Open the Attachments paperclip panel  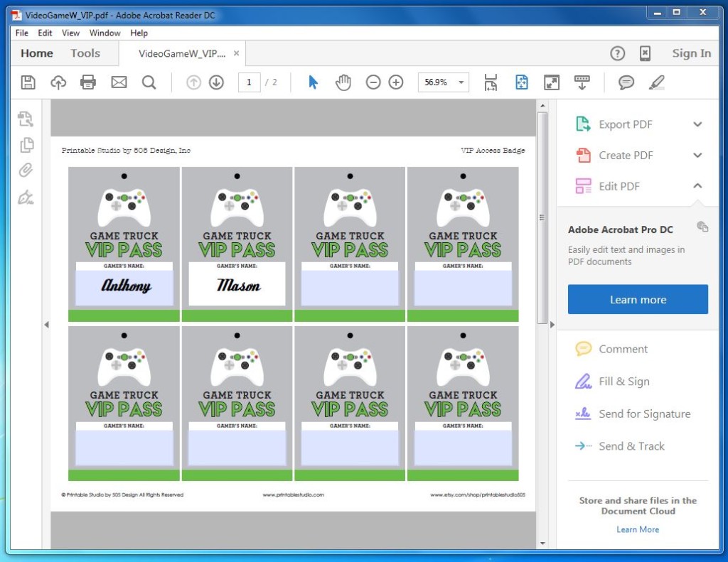click(x=26, y=171)
